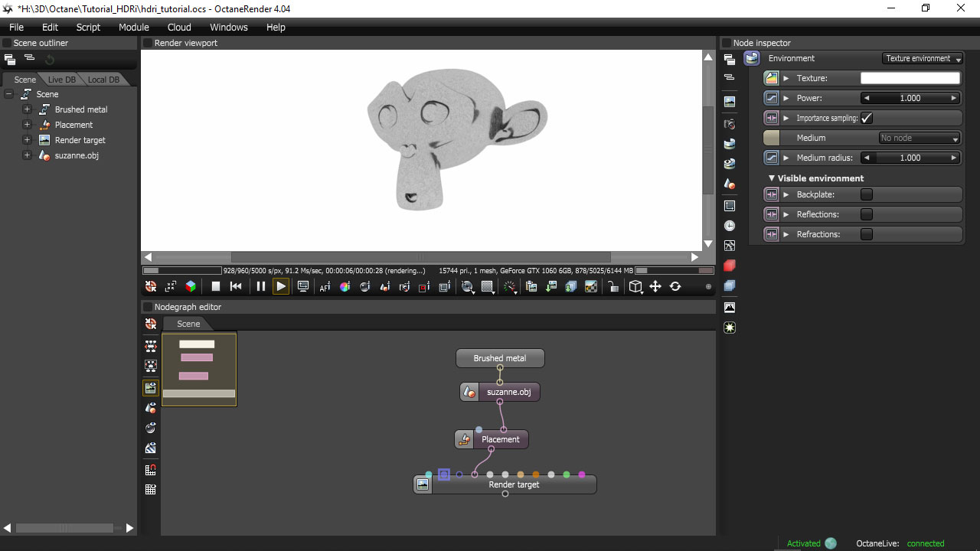Collapse the Visible environment section

(772, 178)
